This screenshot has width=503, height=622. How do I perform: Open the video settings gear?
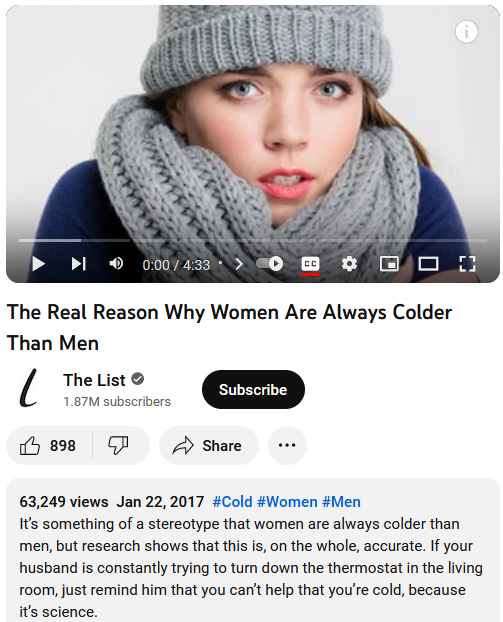tap(349, 263)
